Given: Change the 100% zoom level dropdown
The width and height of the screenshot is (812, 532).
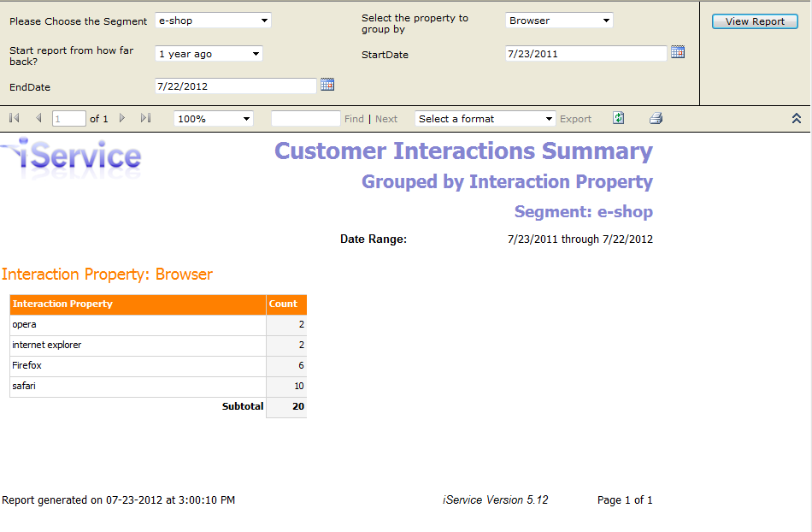Looking at the screenshot, I should coord(214,119).
